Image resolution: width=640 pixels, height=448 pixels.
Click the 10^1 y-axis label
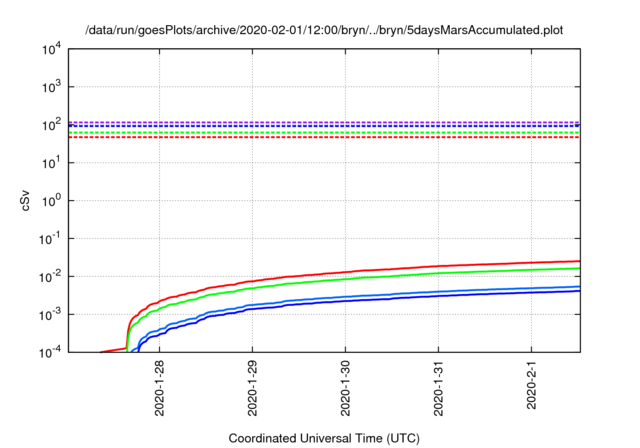coord(51,163)
